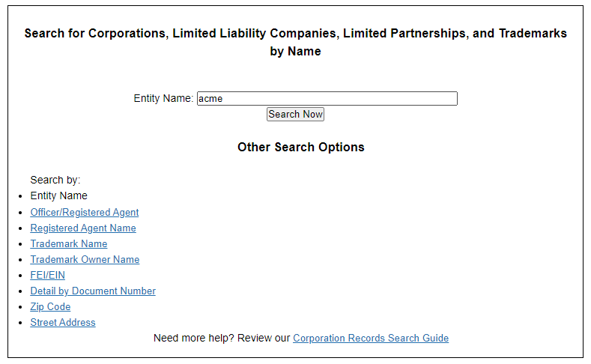Screen dimensions: 591x364
Task: Open the Officer/Registered Agent search link
Action: [x=85, y=212]
